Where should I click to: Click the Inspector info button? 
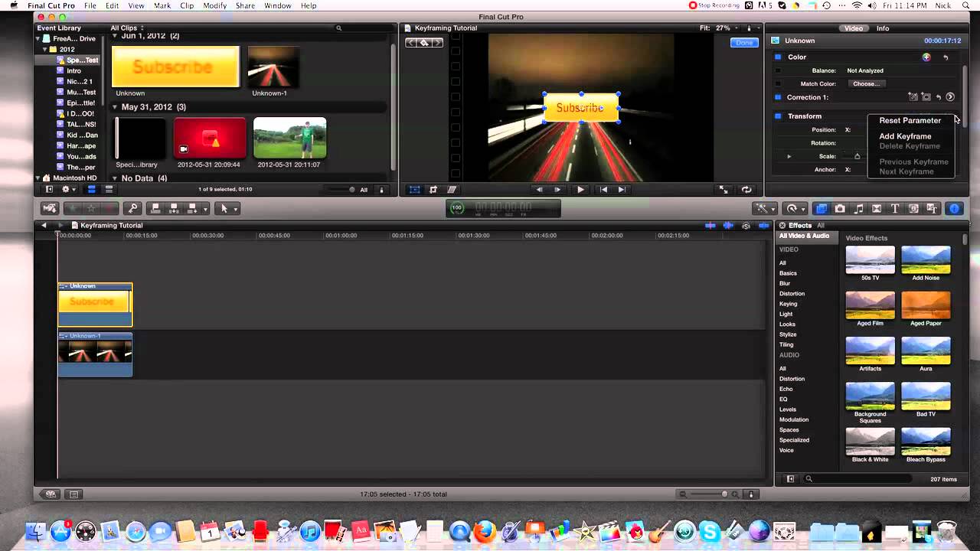point(954,208)
